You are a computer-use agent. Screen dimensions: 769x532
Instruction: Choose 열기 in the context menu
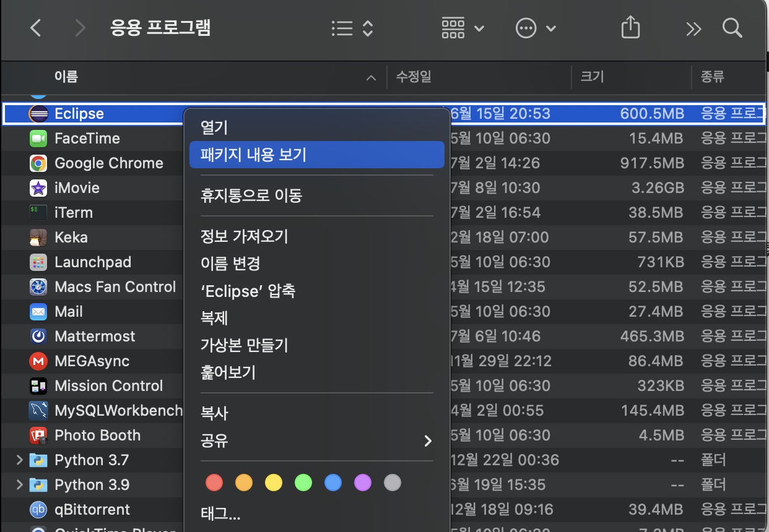(x=317, y=127)
